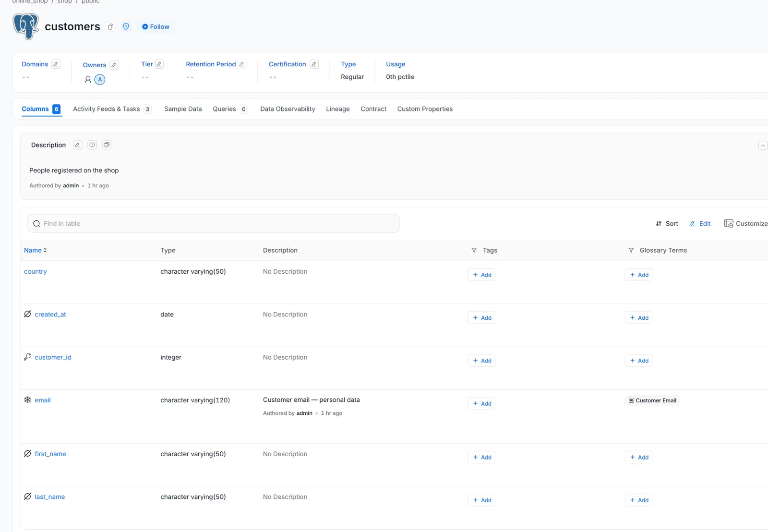768x532 pixels.
Task: Focus the Find in table search box
Action: point(214,224)
